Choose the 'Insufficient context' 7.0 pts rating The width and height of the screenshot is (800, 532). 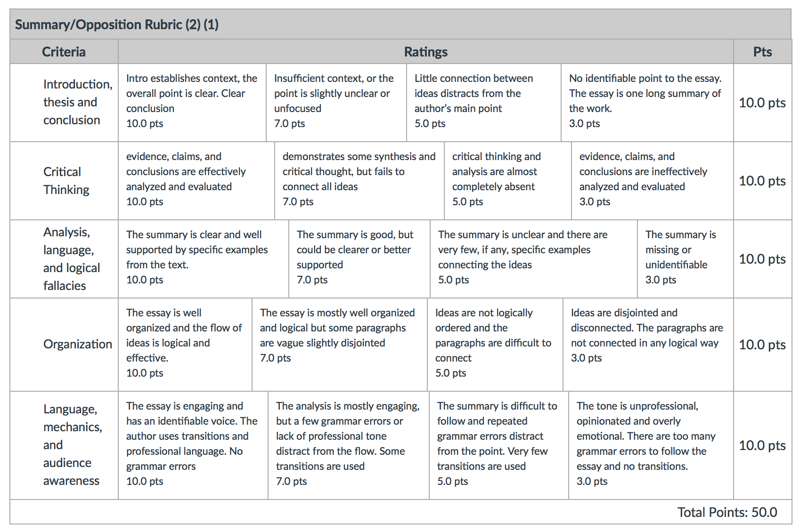point(336,101)
